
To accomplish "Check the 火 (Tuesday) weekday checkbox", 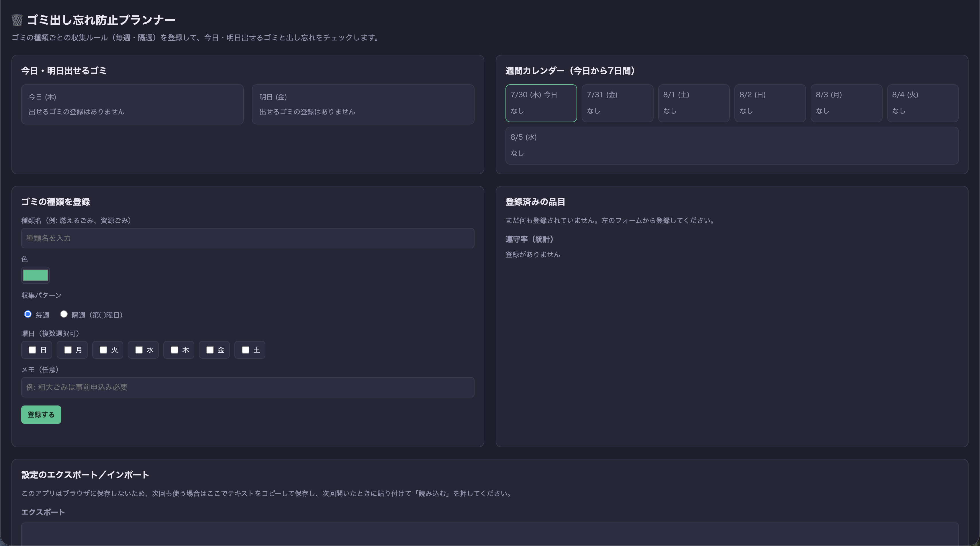I will 103,350.
